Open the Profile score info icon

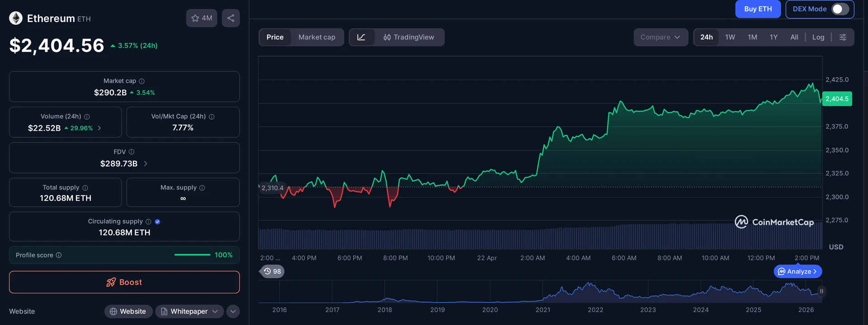tap(59, 255)
